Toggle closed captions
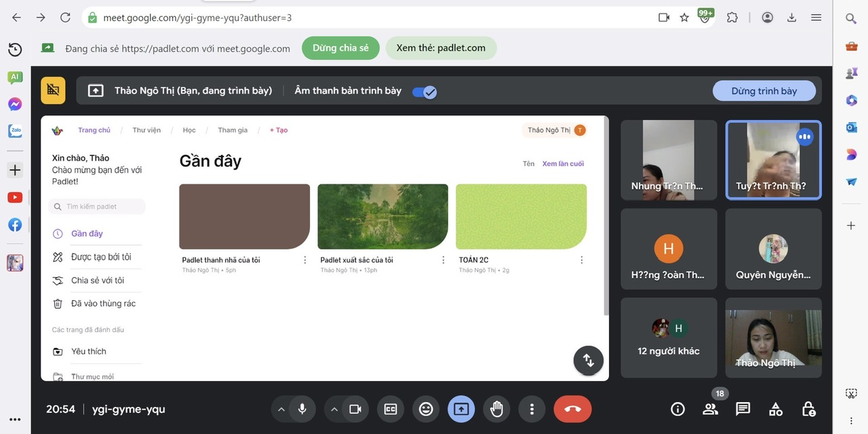The width and height of the screenshot is (868, 434). [391, 409]
